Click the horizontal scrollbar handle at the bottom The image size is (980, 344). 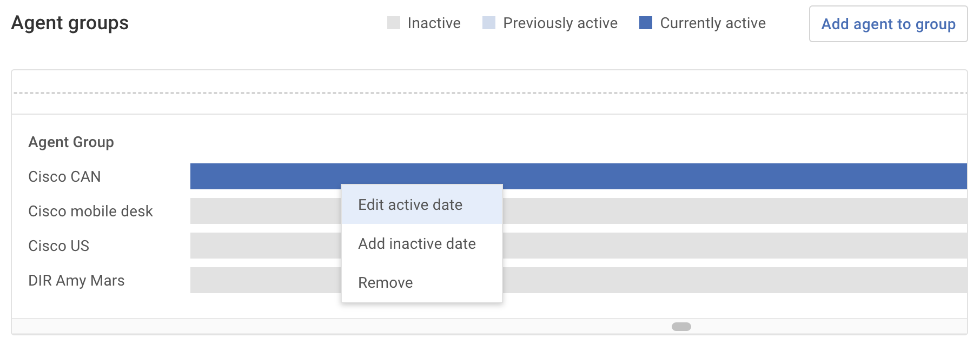pyautogui.click(x=681, y=326)
